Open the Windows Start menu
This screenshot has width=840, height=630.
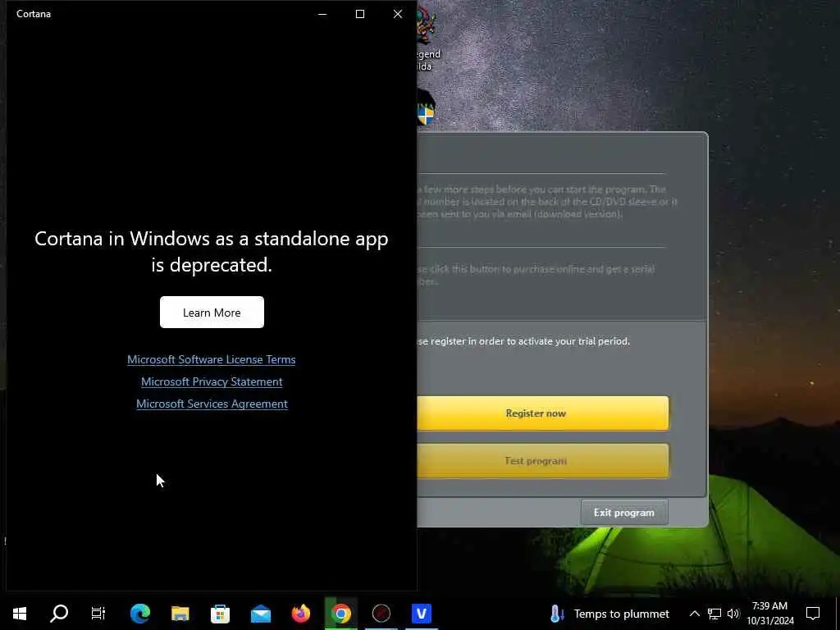(x=20, y=614)
